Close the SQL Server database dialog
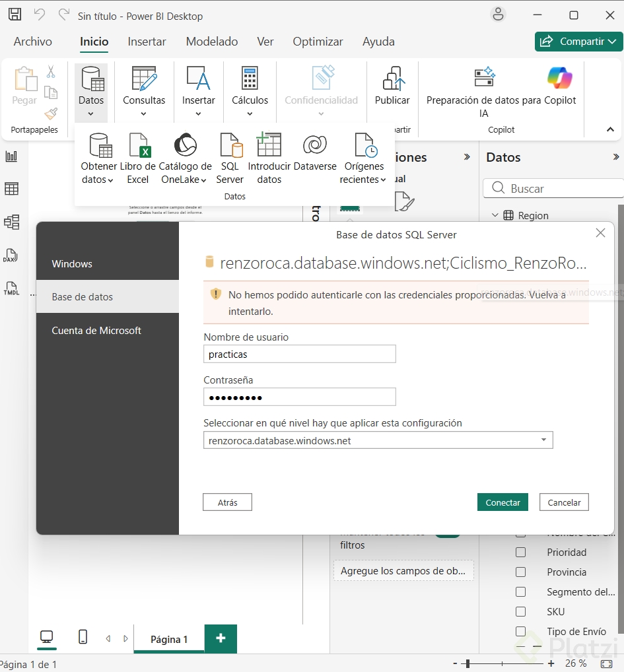Viewport: 624px width, 672px height. pyautogui.click(x=600, y=233)
